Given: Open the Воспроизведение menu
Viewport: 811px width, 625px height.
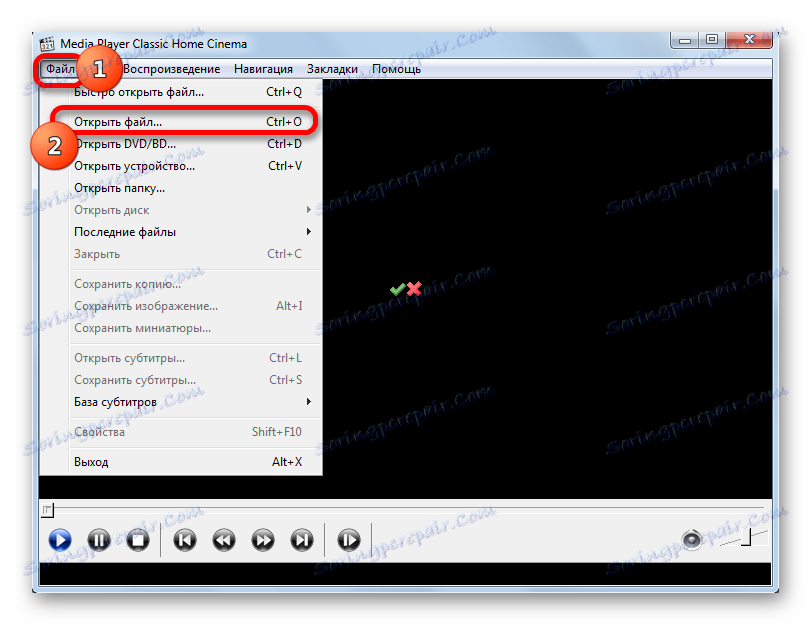Looking at the screenshot, I should 172,69.
